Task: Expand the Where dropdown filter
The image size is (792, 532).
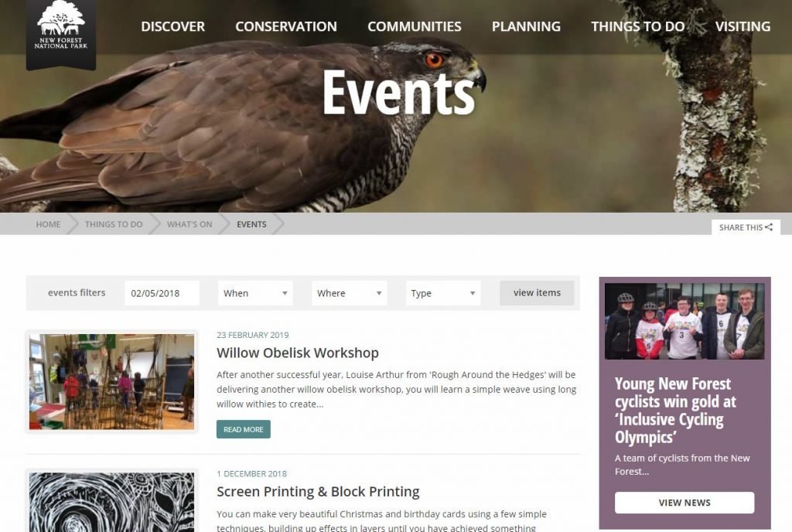Action: (x=350, y=293)
